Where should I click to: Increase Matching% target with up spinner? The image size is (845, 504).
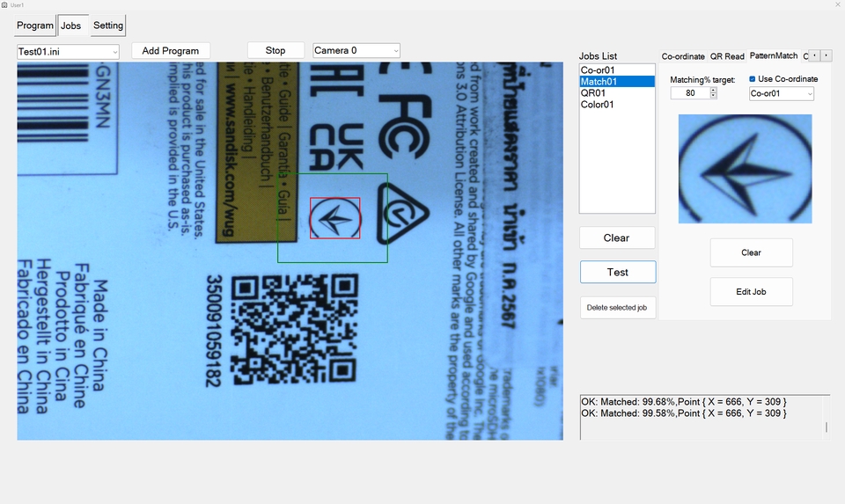pyautogui.click(x=714, y=91)
